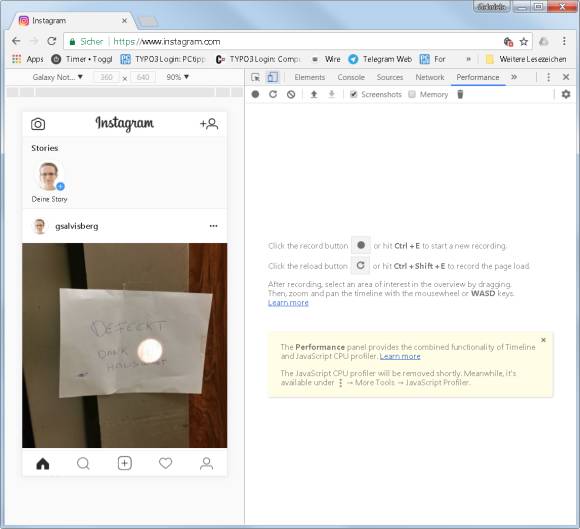Click the device height field 640
This screenshot has width=580, height=529.
142,77
